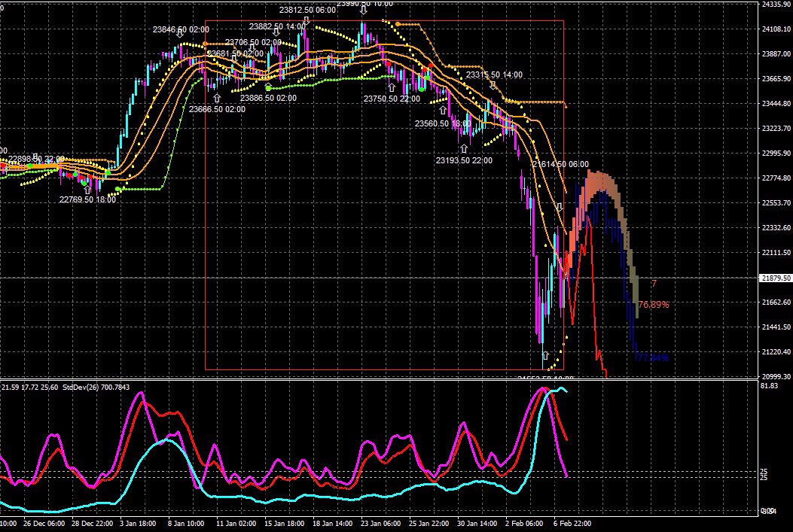Click the StdDev(26) 700.7843 indicator label
793x532 pixels.
(x=96, y=388)
